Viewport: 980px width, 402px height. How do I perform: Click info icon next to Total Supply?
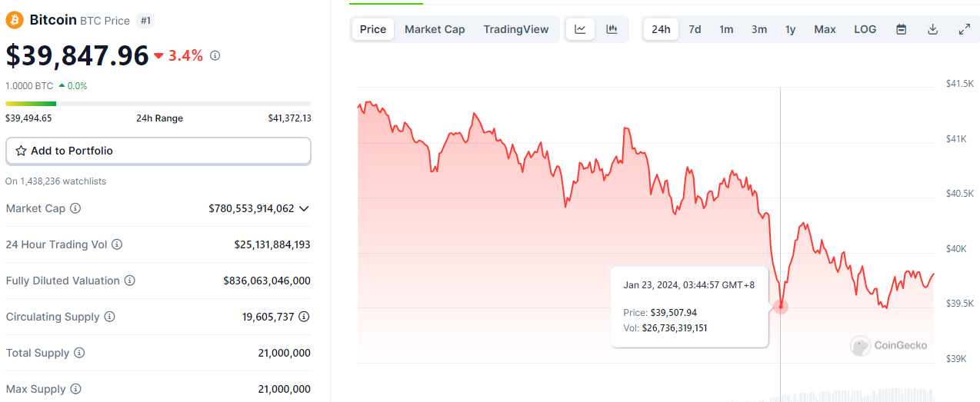(79, 353)
